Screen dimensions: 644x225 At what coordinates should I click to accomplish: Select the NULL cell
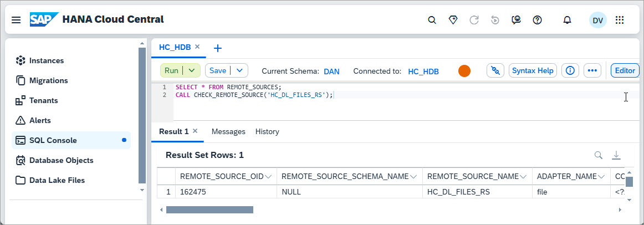coord(350,192)
